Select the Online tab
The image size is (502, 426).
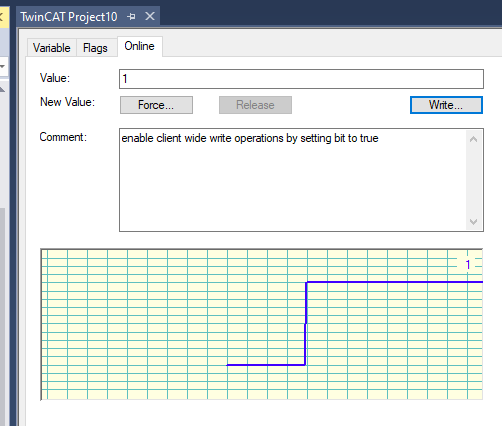139,46
